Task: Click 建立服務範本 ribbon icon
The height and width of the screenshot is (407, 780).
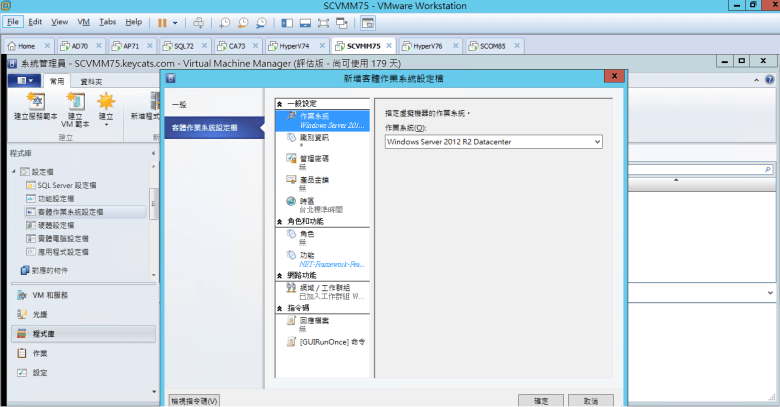Action: click(35, 105)
